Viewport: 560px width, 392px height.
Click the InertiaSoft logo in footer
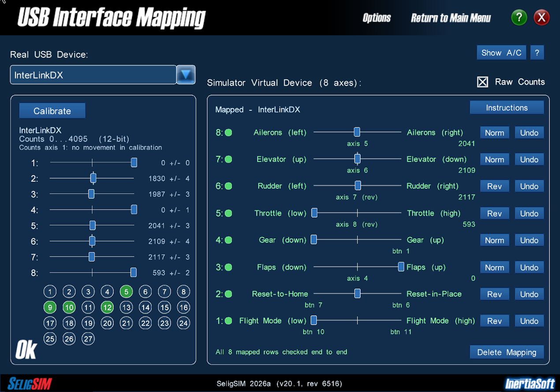[530, 384]
